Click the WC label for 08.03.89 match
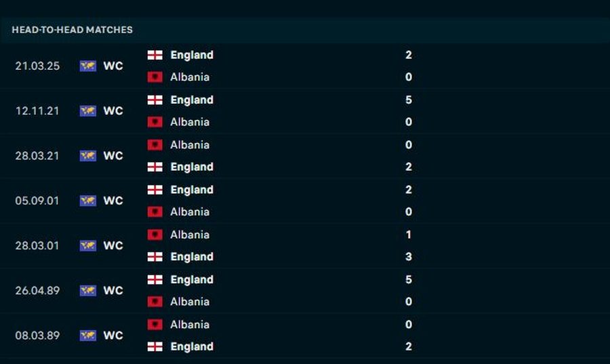Image resolution: width=610 pixels, height=364 pixels. 113,336
